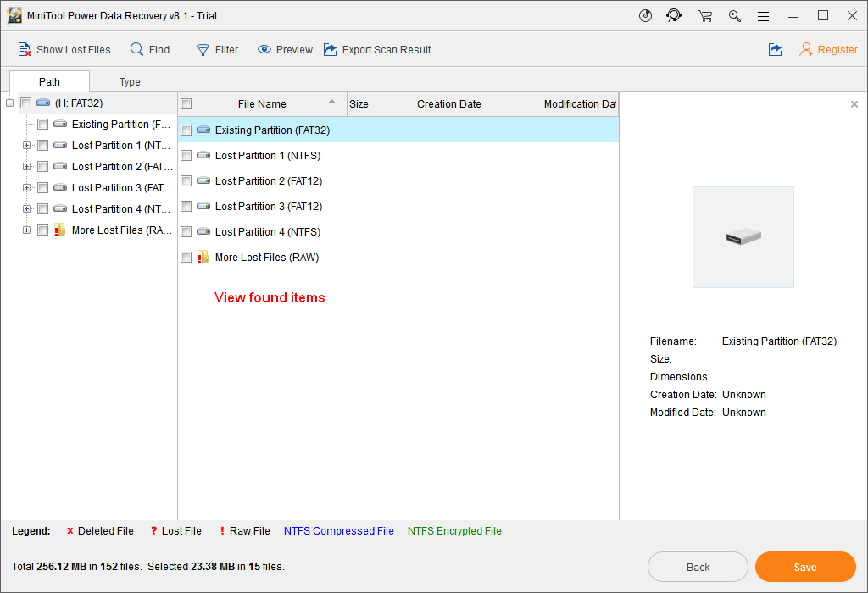868x593 pixels.
Task: Click the key icon in title bar
Action: coord(734,16)
